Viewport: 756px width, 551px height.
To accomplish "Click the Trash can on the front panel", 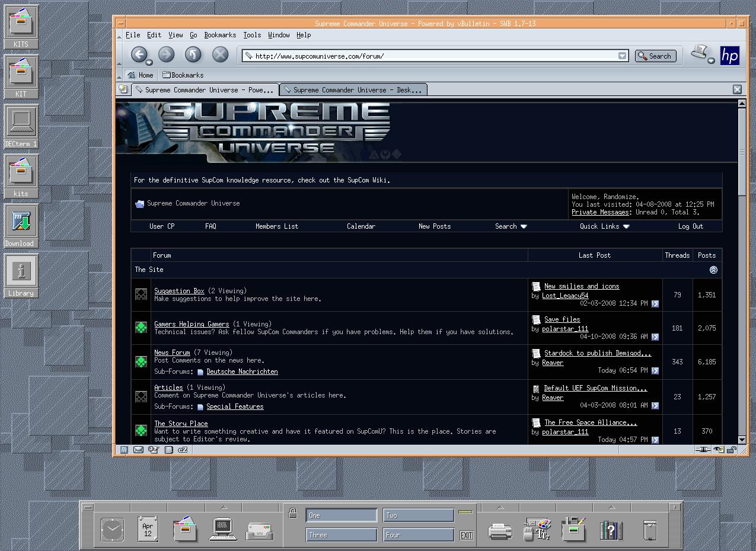I will 650,530.
